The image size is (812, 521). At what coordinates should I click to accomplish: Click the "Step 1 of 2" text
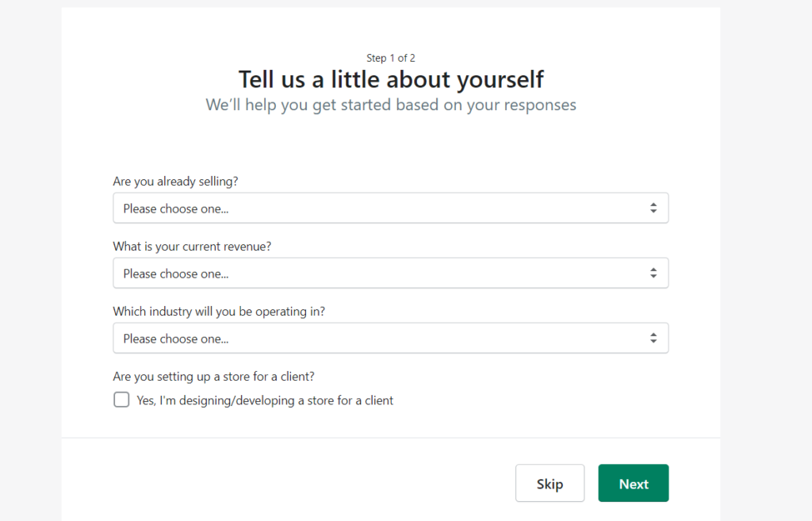click(x=391, y=58)
